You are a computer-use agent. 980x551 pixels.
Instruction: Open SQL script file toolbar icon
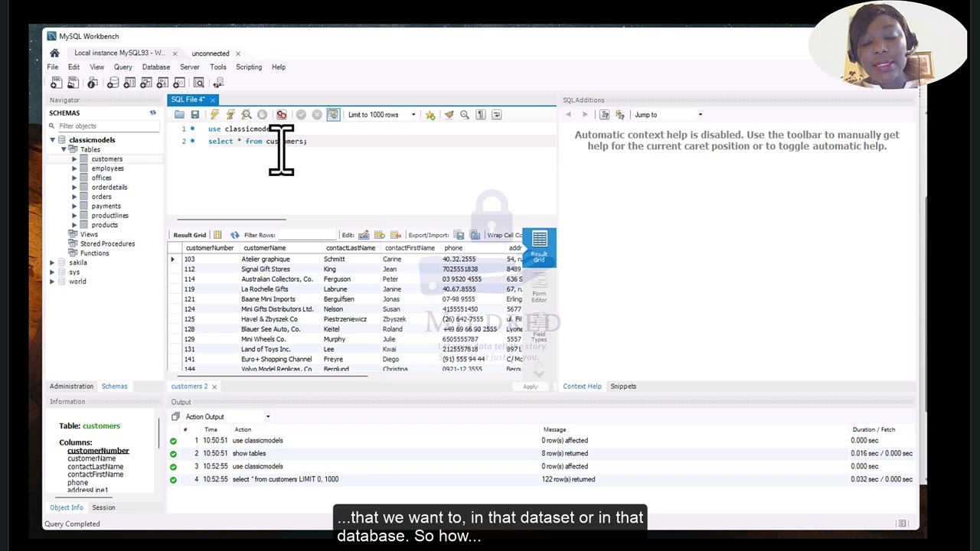click(x=73, y=83)
